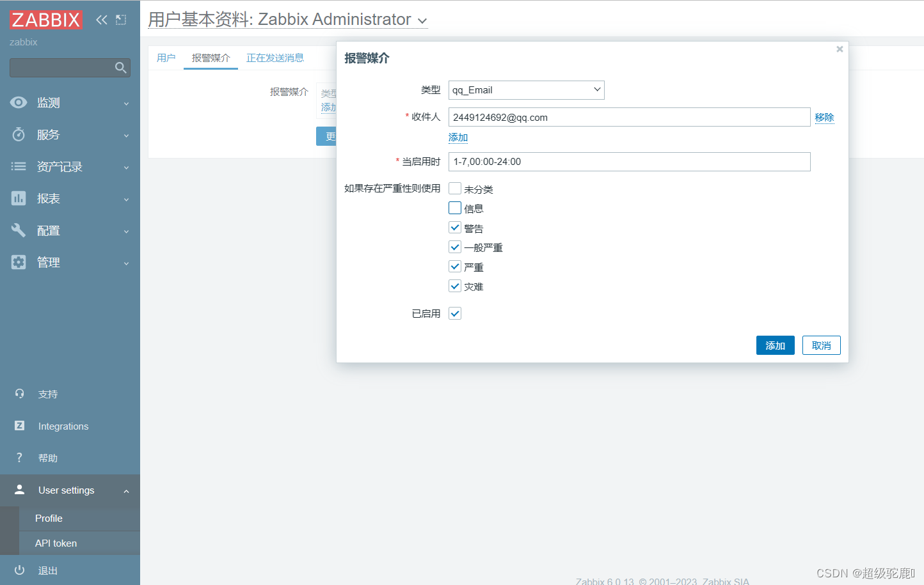Enable the 未分类 severity checkbox

[x=454, y=188]
